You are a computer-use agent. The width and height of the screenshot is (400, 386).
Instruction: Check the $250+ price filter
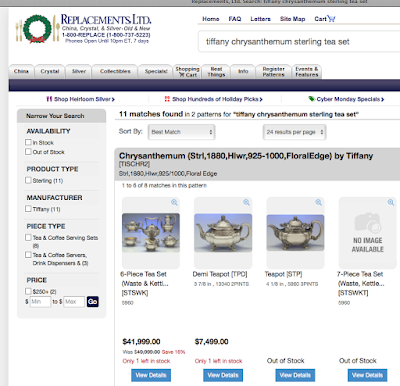click(28, 291)
